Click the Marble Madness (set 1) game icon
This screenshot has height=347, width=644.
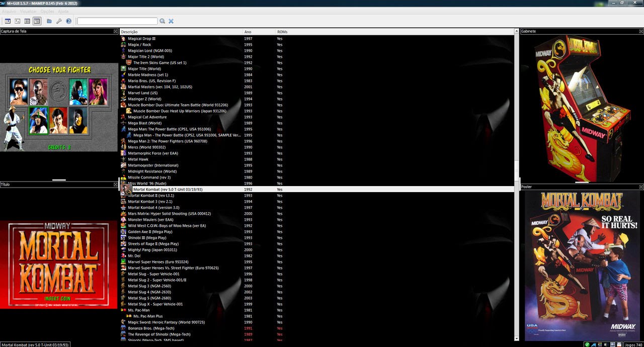pyautogui.click(x=123, y=75)
